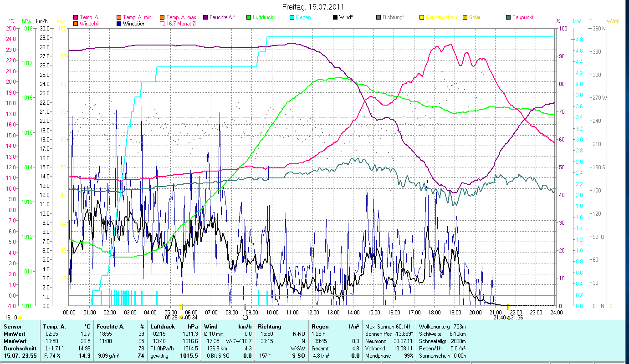The image size is (629, 364).
Task: Click the 'Sensor' header in the stats table
Action: point(12,327)
